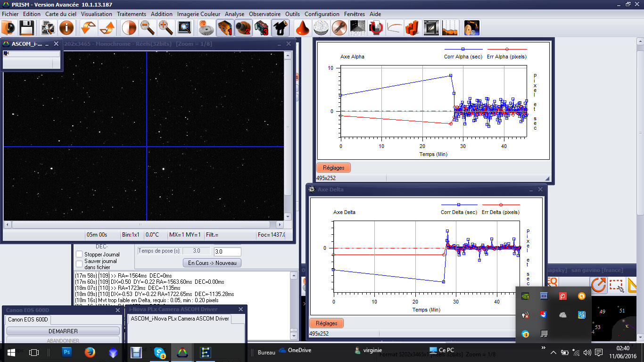644x362 pixels.
Task: Open Réglages for the Axe Delta graph
Action: [x=326, y=323]
